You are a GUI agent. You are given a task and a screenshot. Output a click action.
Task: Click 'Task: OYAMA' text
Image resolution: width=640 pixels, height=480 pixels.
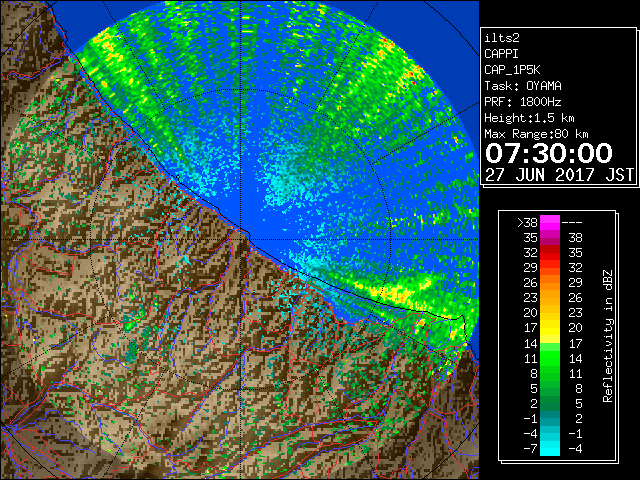coord(523,86)
